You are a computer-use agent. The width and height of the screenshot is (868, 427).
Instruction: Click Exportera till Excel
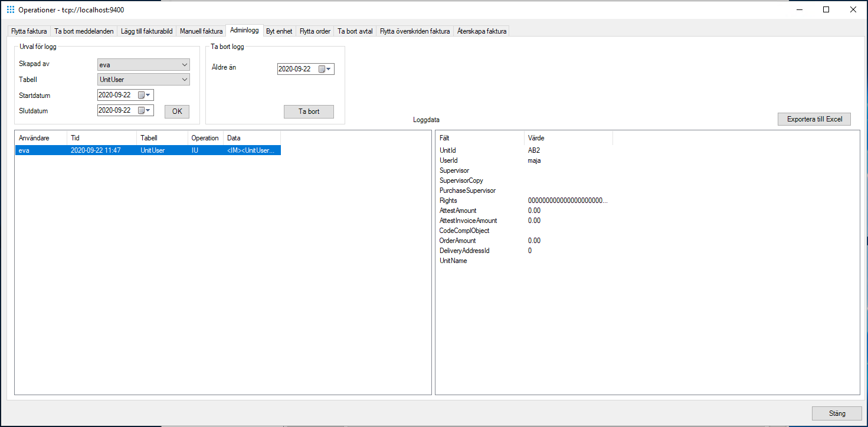[814, 119]
